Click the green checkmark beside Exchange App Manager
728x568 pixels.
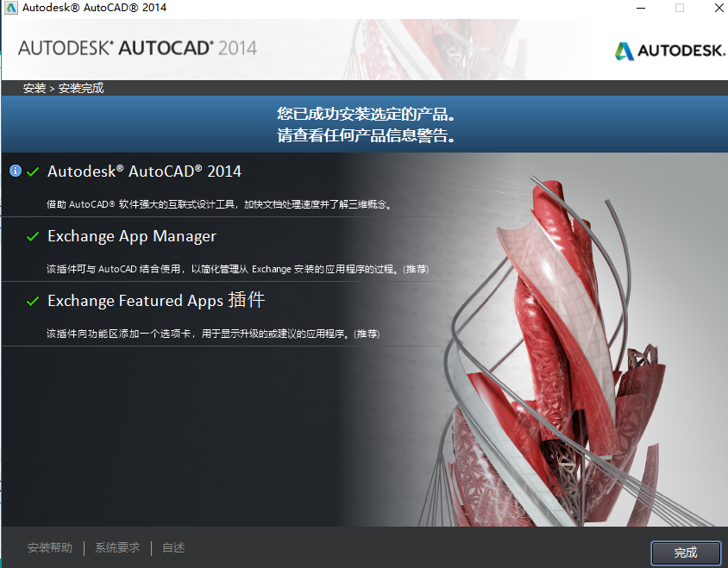pos(33,235)
